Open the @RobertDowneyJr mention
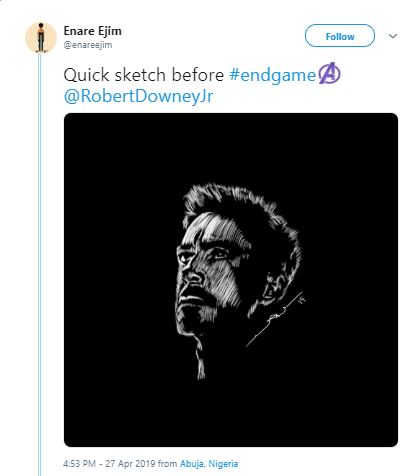 point(138,96)
